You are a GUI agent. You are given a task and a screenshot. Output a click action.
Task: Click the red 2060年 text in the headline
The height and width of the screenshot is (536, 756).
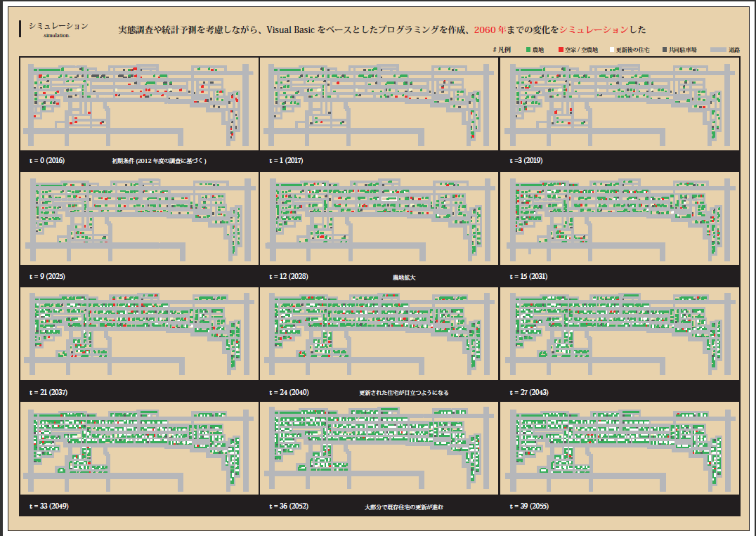tap(489, 30)
